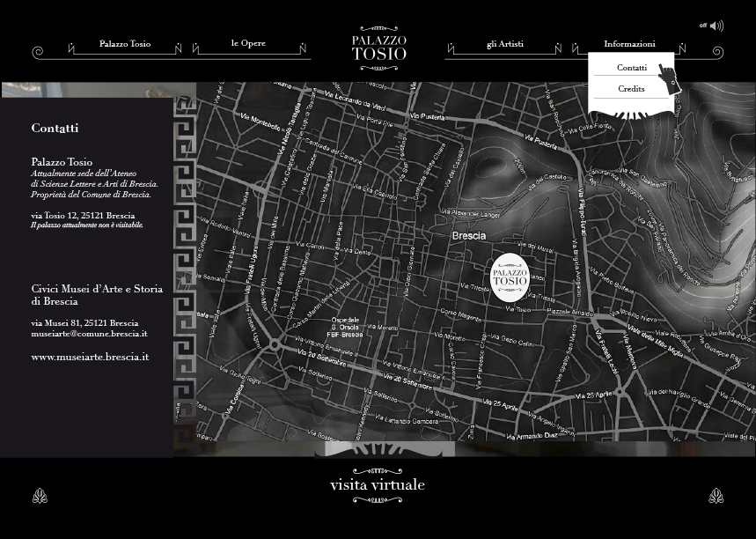Select Credits from the dropdown
This screenshot has height=539, width=756.
click(631, 89)
